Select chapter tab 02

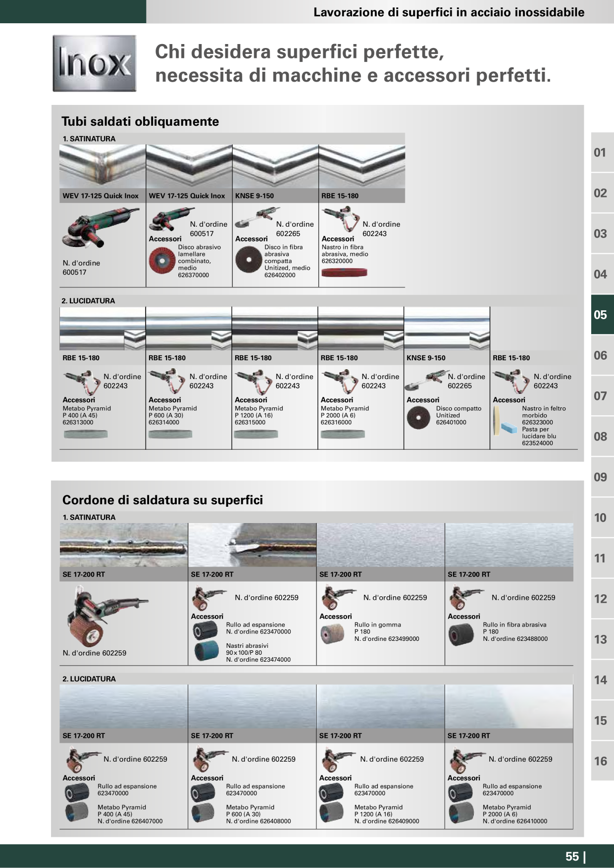pyautogui.click(x=602, y=193)
